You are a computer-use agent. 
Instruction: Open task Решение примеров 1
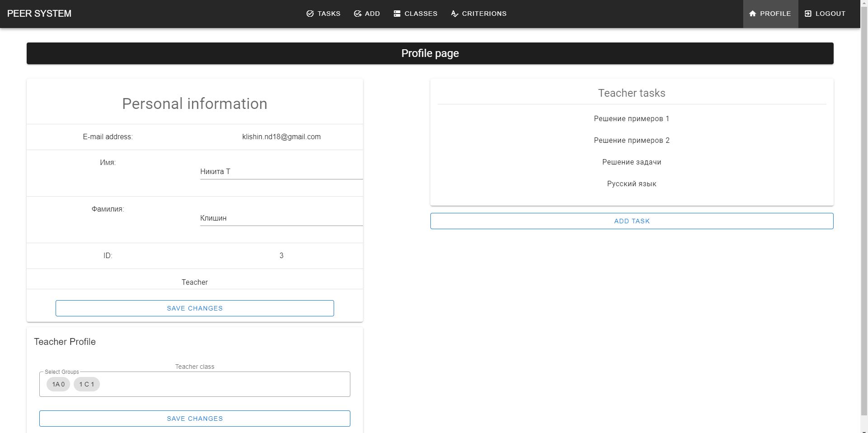(632, 119)
